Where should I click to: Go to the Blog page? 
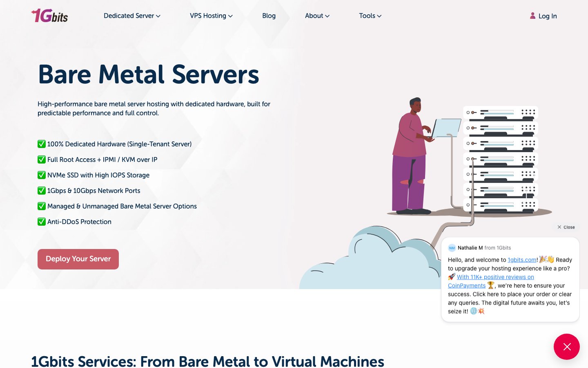269,16
